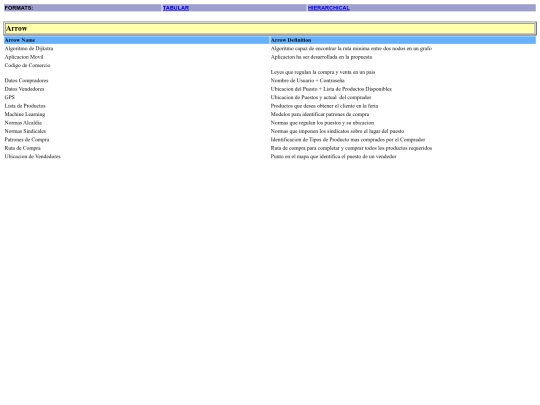Click definition 'Aplicacion ha ser desarrollada en la propuesta'
Screen dimensions: 540x405
[321, 57]
